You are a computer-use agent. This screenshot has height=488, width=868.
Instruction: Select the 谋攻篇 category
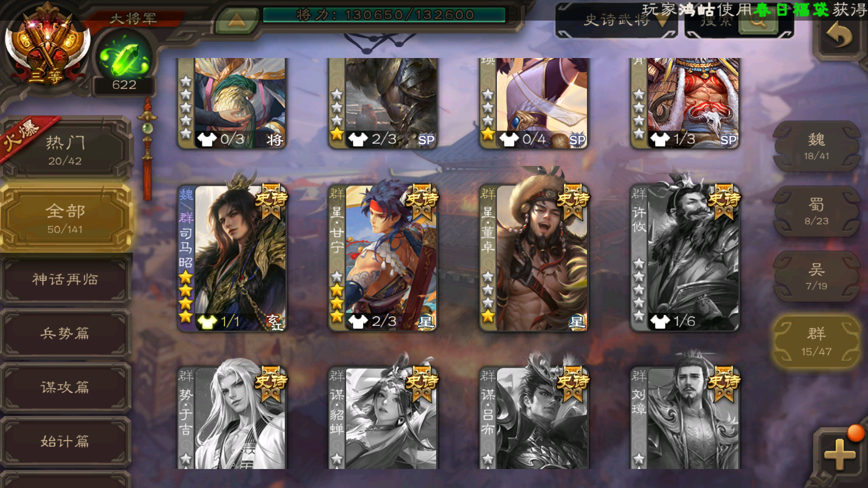(66, 387)
